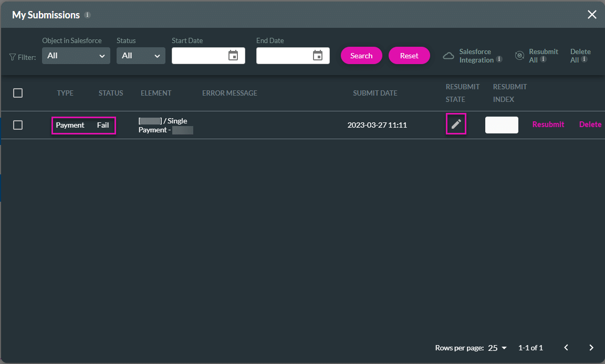Open the Status filter dropdown
Screen dimensions: 605x364
point(141,56)
